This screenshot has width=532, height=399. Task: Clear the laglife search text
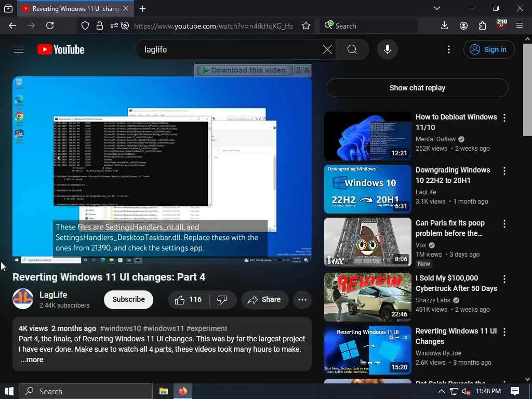(x=327, y=49)
